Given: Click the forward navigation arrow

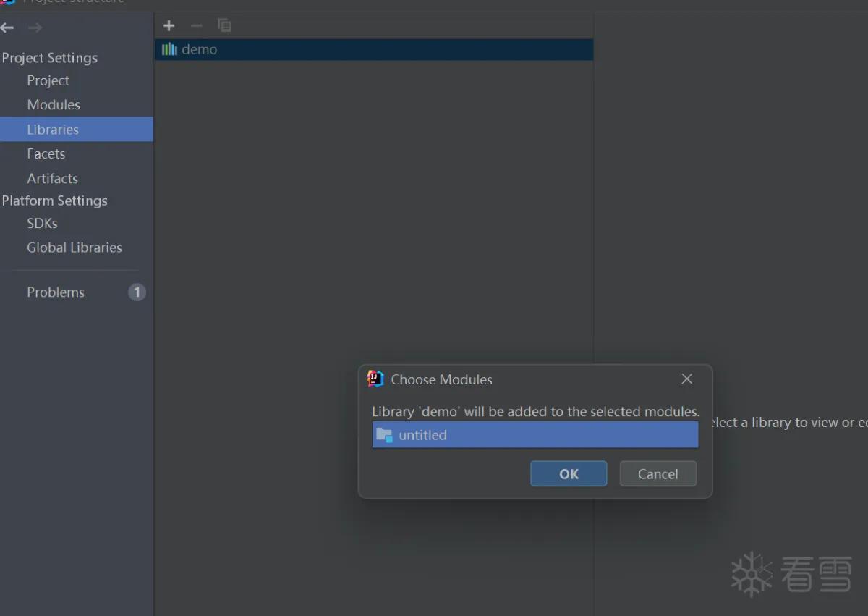Looking at the screenshot, I should pos(35,28).
